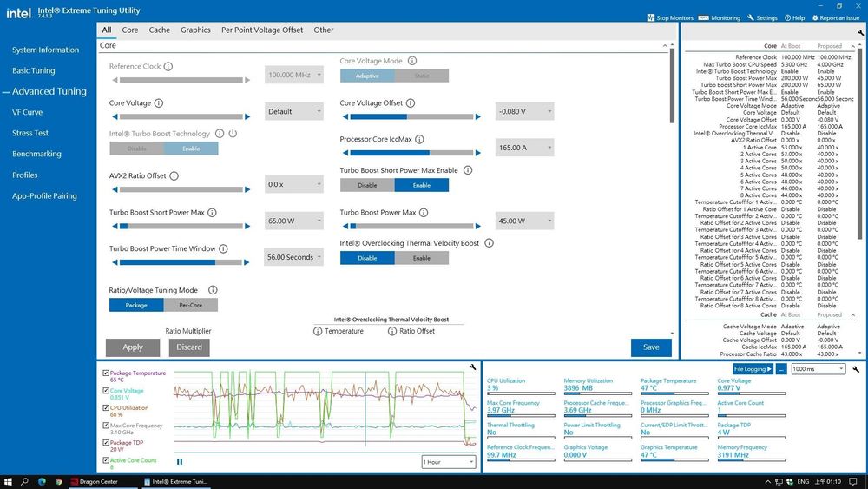Screen dimensions: 868x489
Task: Open Stress Test in sidebar
Action: 30,133
